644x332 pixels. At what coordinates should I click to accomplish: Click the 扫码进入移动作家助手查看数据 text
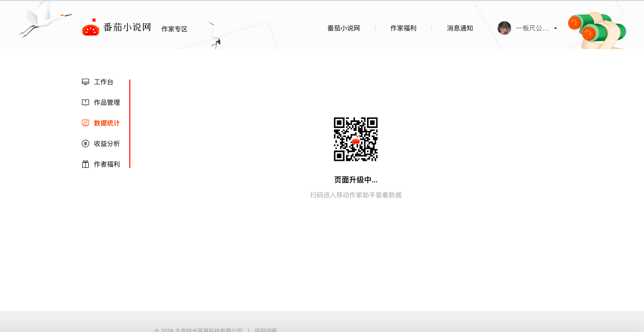point(356,195)
